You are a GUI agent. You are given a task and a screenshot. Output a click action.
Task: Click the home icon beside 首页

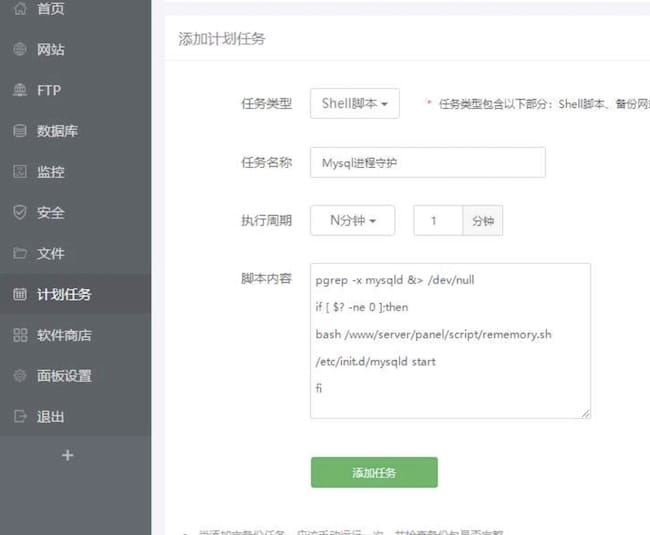[20, 8]
